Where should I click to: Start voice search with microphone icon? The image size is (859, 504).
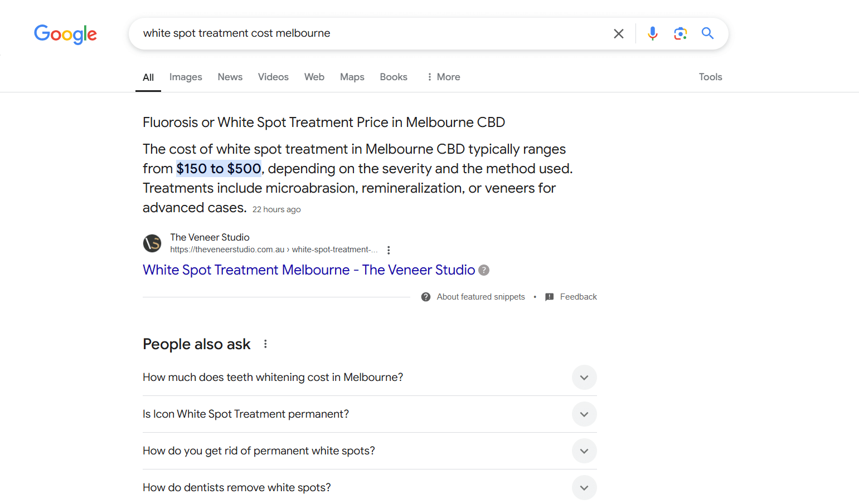pyautogui.click(x=652, y=34)
